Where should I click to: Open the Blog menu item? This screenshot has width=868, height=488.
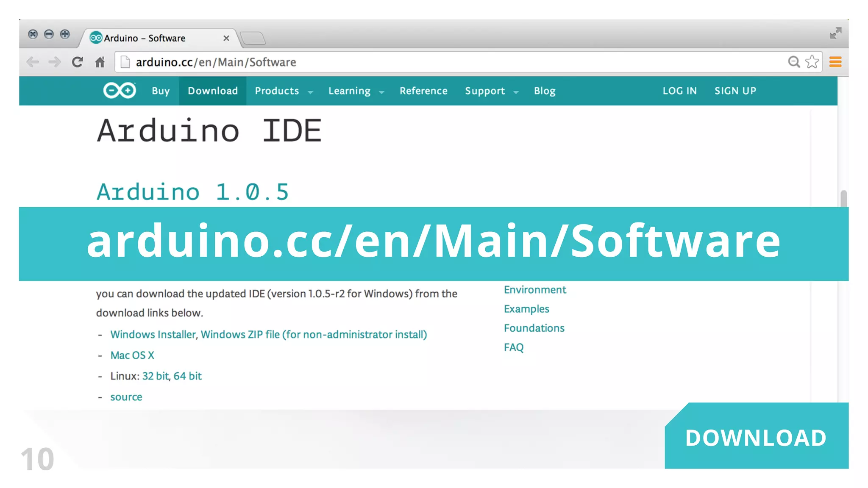545,91
